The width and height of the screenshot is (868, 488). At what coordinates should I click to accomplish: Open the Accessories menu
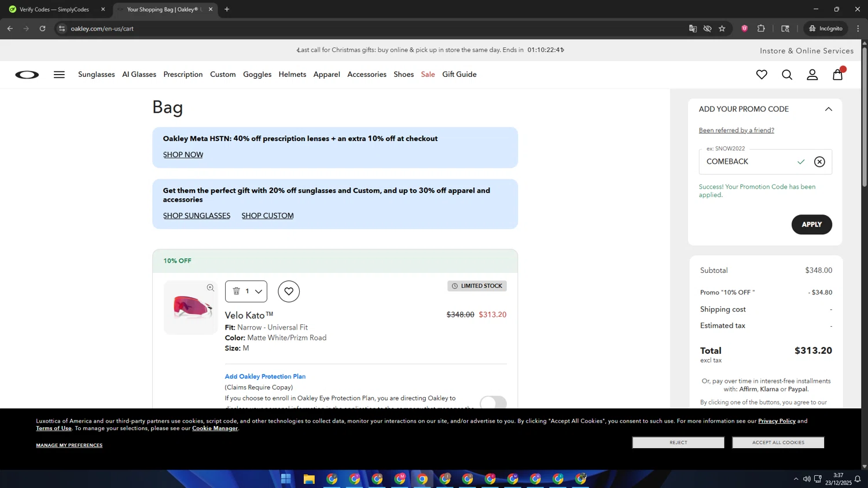tap(367, 75)
